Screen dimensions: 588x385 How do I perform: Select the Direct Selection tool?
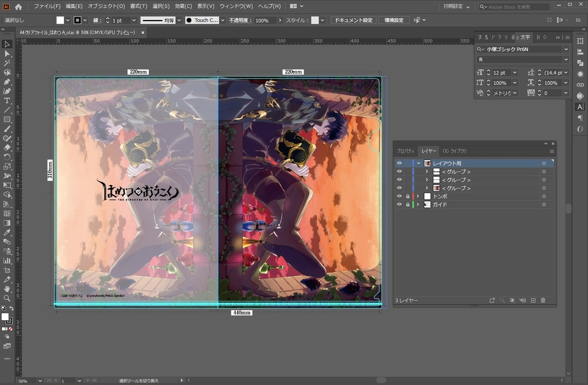pos(7,54)
